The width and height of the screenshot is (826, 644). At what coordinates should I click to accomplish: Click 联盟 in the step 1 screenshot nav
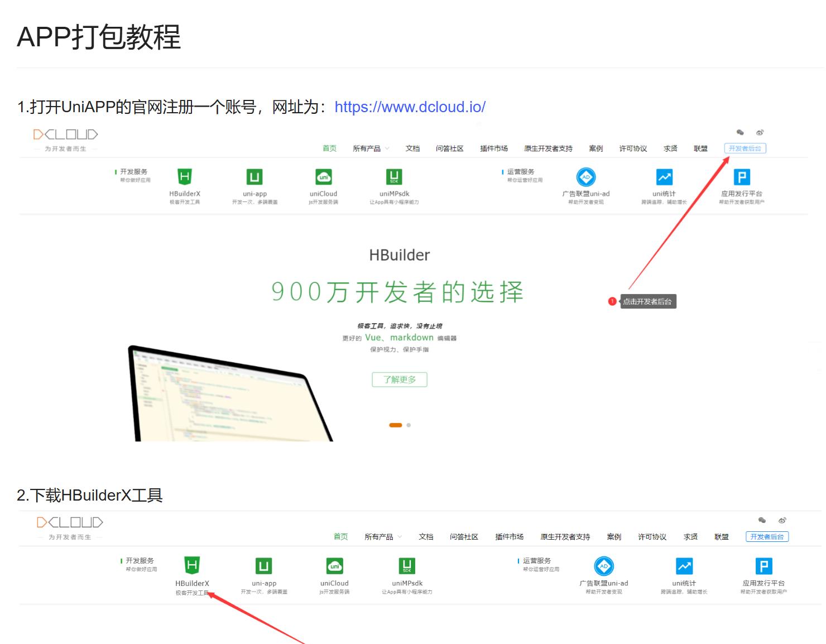pyautogui.click(x=700, y=148)
